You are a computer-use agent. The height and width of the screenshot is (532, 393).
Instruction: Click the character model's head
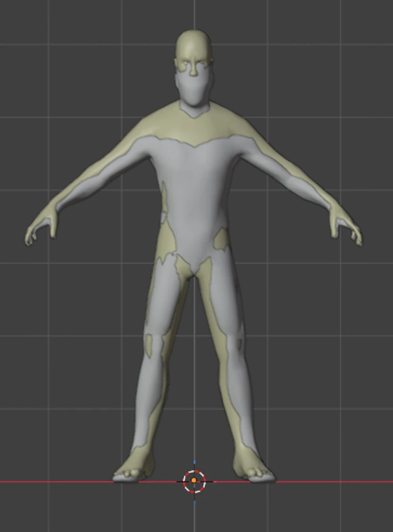194,68
